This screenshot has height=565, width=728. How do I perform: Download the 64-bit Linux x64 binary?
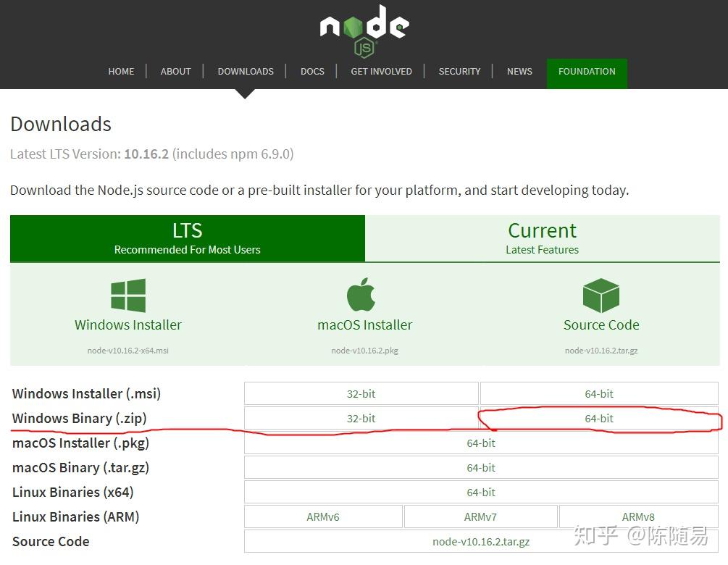[x=481, y=492]
